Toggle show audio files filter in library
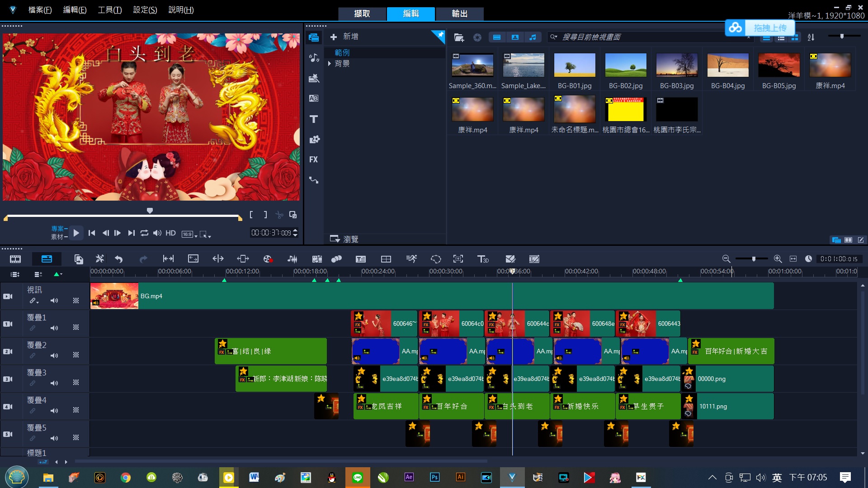 [x=533, y=38]
